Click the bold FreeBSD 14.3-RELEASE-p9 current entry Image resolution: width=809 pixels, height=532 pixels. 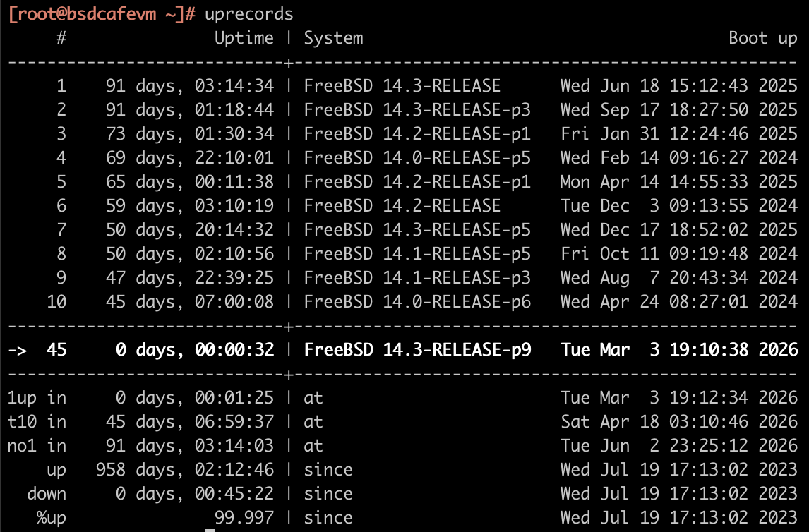pos(417,350)
